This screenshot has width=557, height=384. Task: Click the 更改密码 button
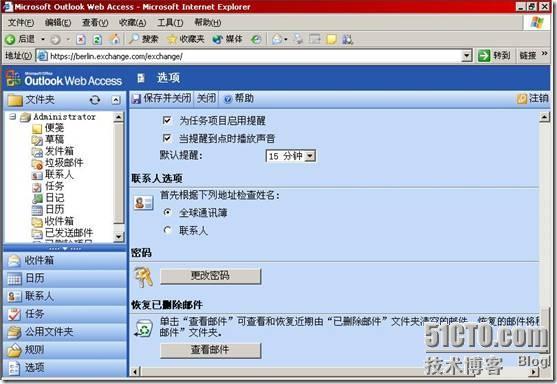pos(211,276)
